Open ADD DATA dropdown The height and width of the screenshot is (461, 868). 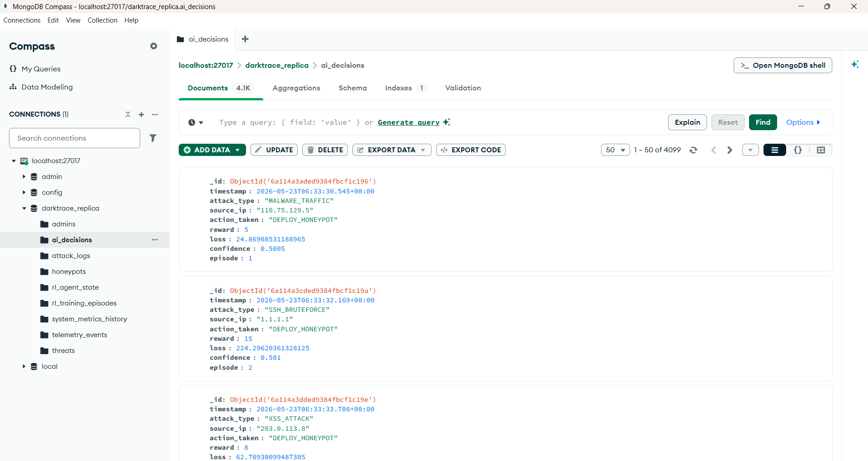tap(212, 150)
